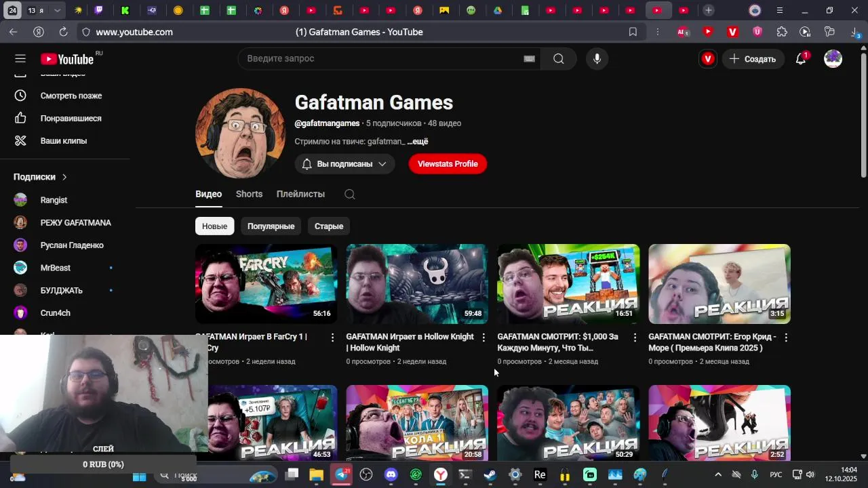The image size is (868, 488).
Task: Open options for FarCry 1 video
Action: tap(332, 338)
